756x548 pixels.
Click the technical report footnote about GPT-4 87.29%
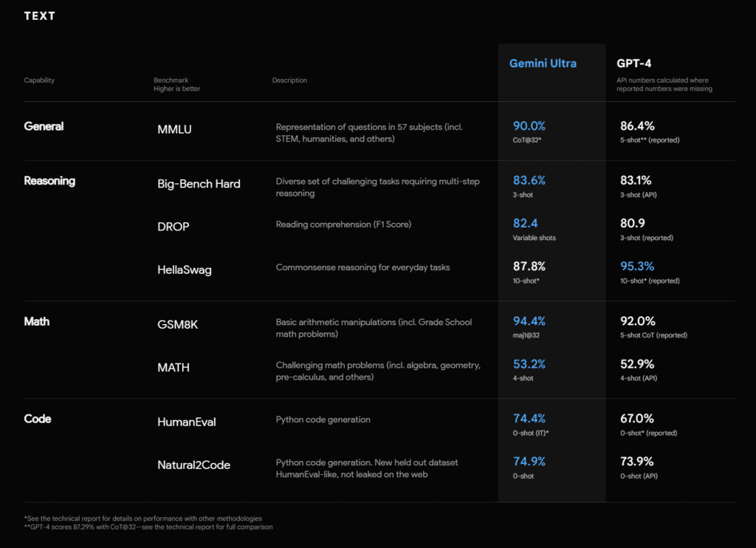pos(148,527)
